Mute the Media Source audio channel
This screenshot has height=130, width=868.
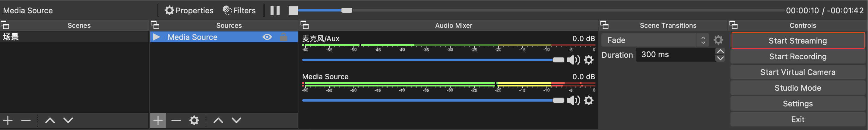[573, 100]
